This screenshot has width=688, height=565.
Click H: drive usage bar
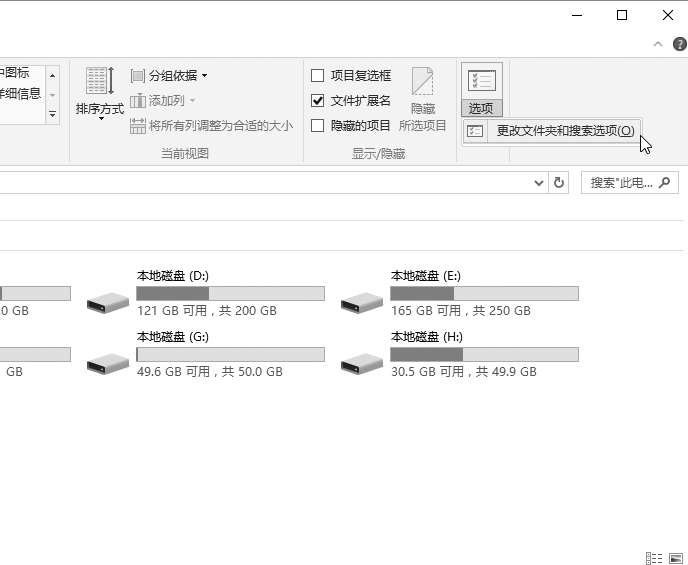(484, 354)
